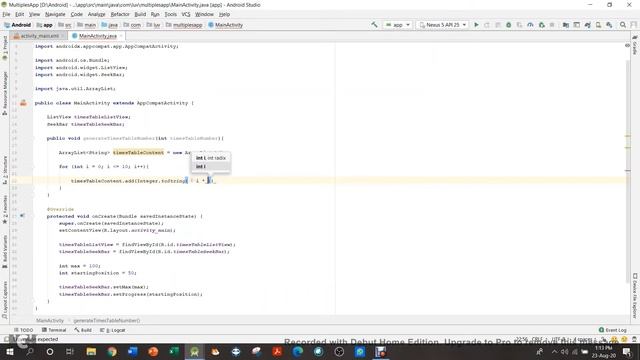Click the Debug app bug icon
This screenshot has width=640, height=360.
[509, 25]
